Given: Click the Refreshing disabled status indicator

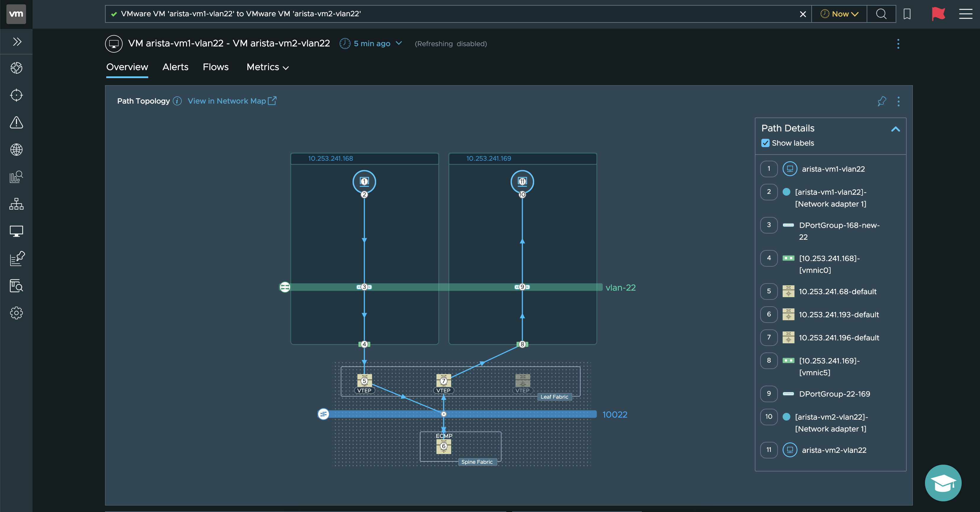Looking at the screenshot, I should tap(450, 44).
